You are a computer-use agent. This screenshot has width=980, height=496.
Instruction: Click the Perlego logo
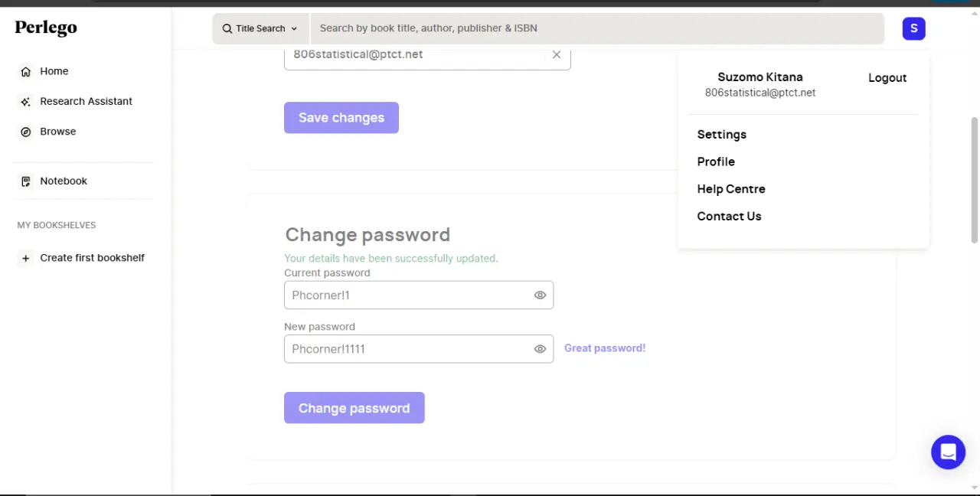(x=46, y=28)
